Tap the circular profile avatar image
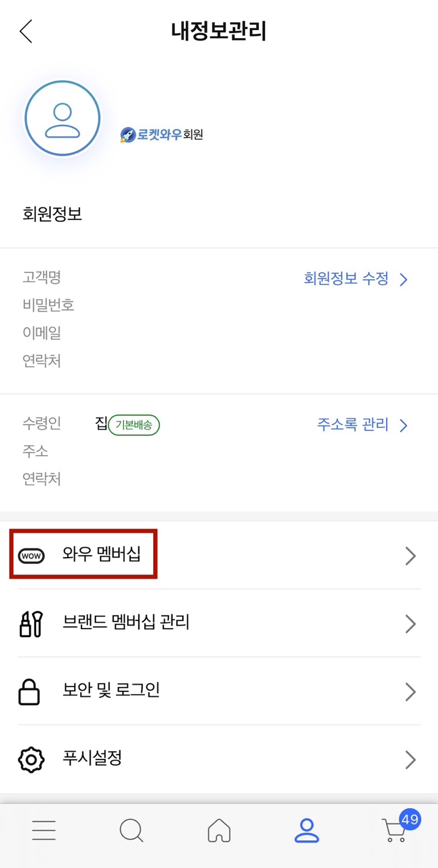The width and height of the screenshot is (438, 868). 62,118
